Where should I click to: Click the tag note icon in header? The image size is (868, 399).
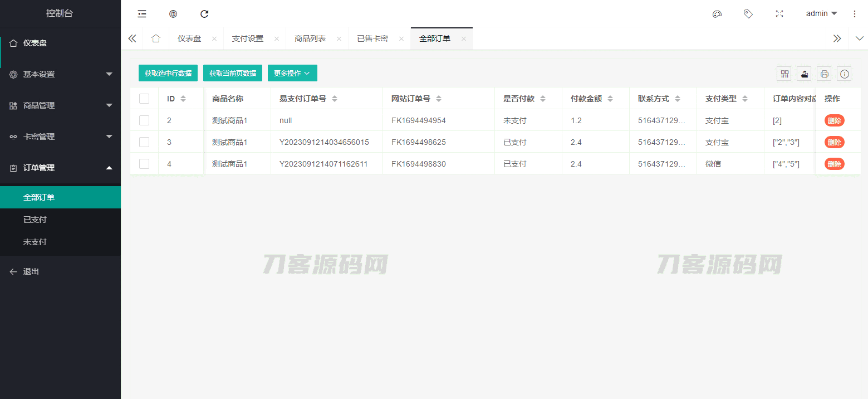(748, 14)
